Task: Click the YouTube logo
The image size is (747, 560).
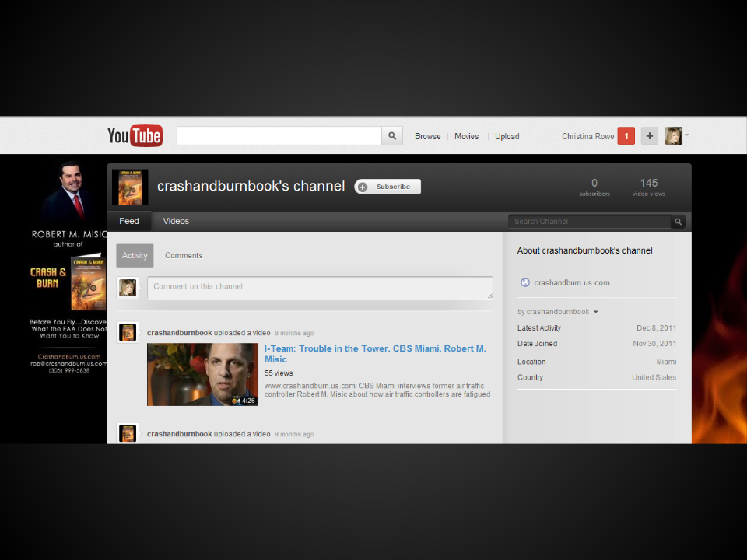Action: coord(135,135)
